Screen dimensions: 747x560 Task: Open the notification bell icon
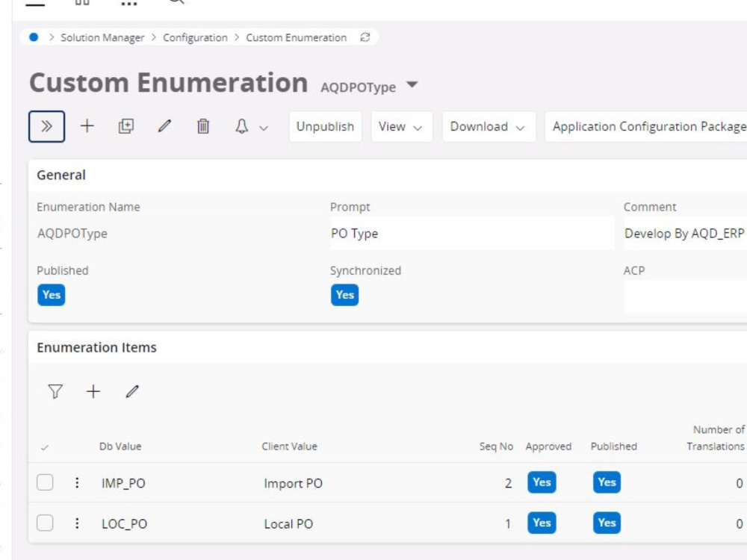pos(241,126)
